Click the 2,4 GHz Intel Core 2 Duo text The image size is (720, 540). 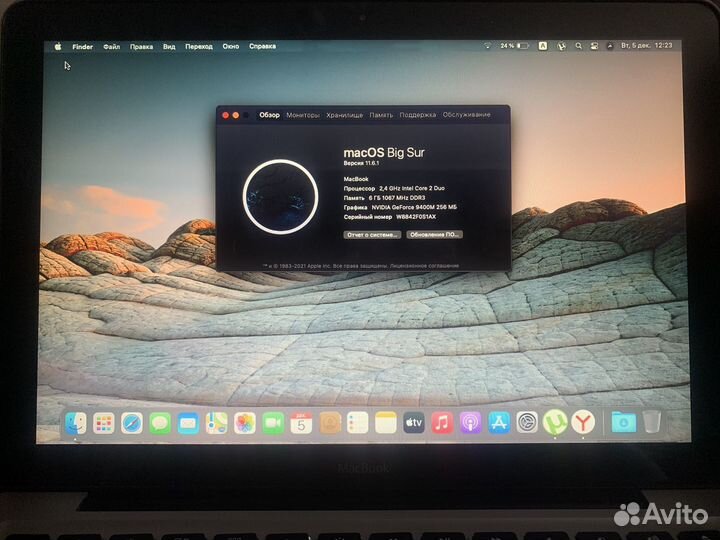click(412, 188)
